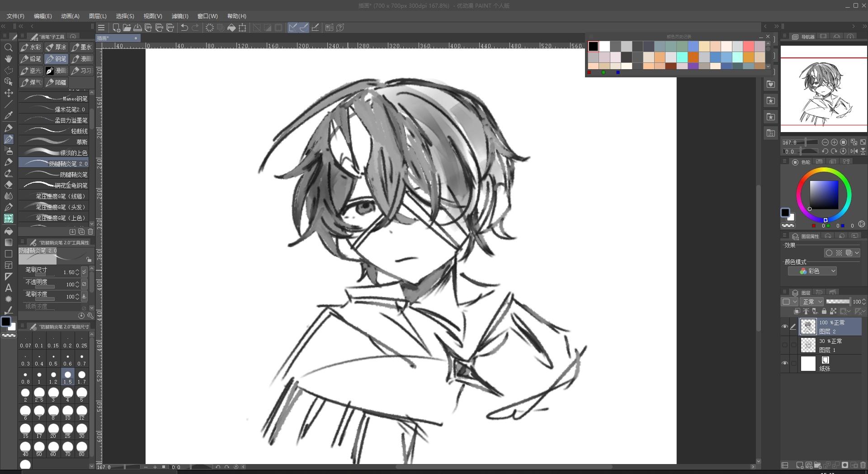Pick the black swatch in color history
This screenshot has width=868, height=474.
tap(593, 46)
